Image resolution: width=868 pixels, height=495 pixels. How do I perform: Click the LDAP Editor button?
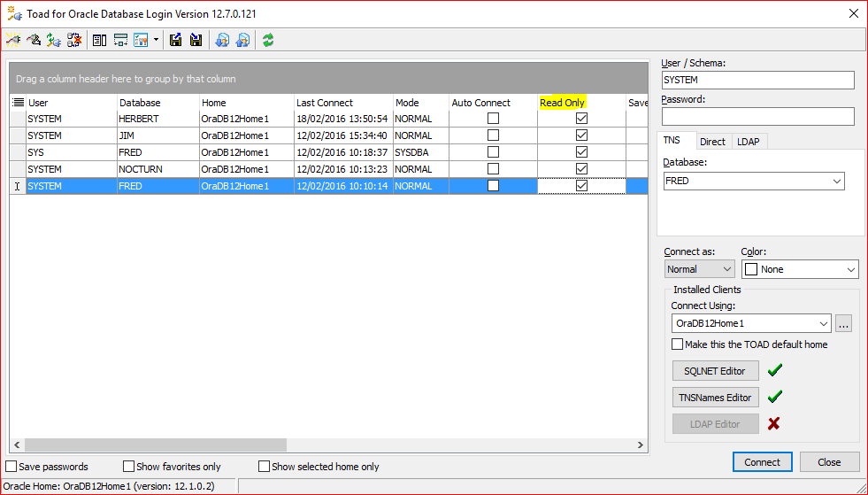tap(715, 424)
